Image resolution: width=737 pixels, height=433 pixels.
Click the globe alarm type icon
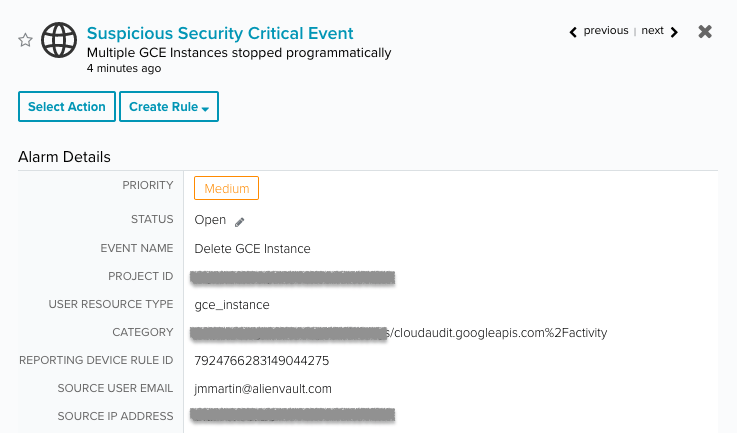[59, 40]
